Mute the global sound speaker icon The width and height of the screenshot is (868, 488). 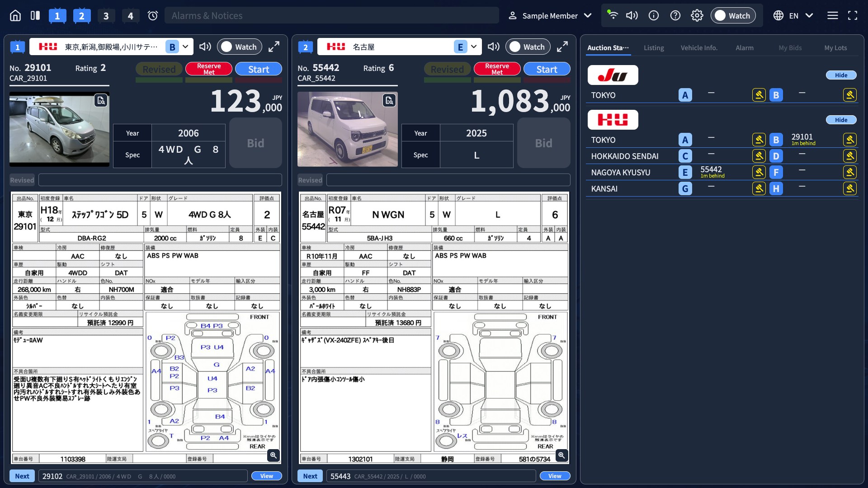pyautogui.click(x=632, y=16)
